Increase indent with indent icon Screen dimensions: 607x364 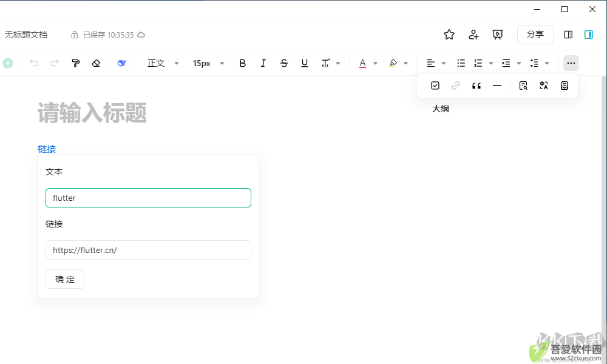(506, 63)
